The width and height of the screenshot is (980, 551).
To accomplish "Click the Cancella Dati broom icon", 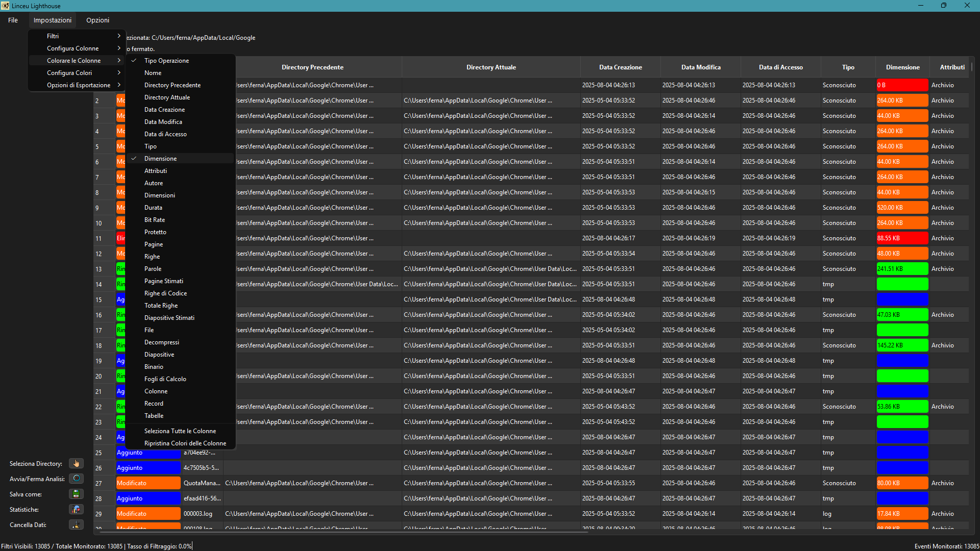I will (76, 524).
